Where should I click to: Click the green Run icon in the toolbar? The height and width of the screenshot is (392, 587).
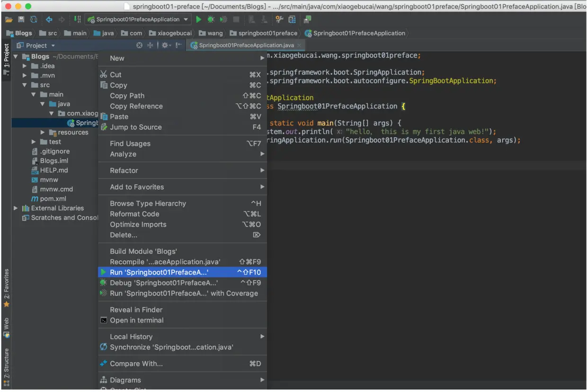(x=199, y=19)
